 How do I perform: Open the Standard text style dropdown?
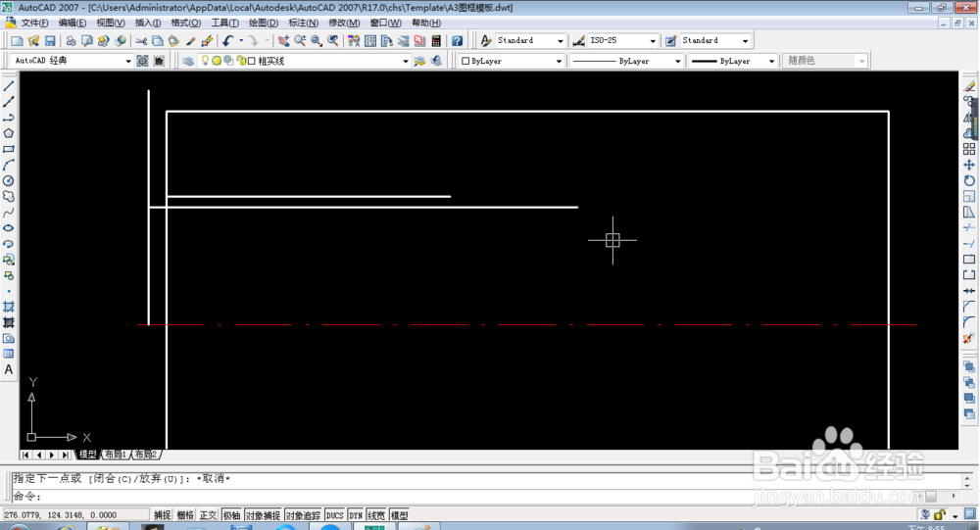pyautogui.click(x=560, y=40)
